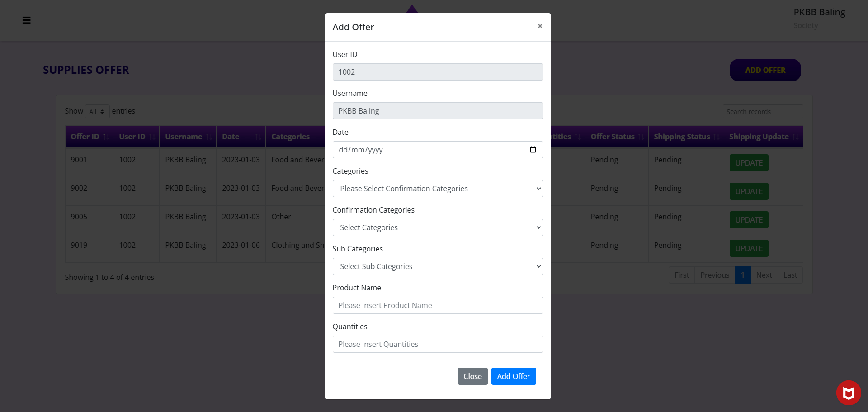Open the Sub Categories dropdown

pyautogui.click(x=437, y=266)
